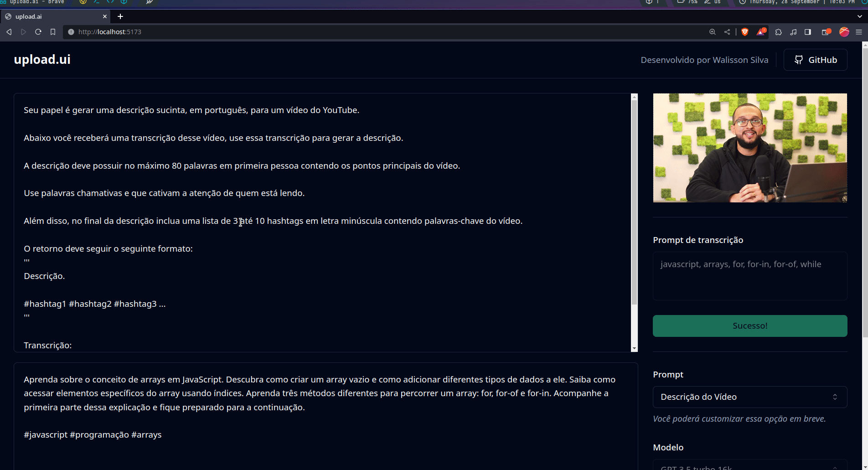Click prompt textarea scroll-up arrow
Screen dimensions: 868x470
[x=634, y=97]
